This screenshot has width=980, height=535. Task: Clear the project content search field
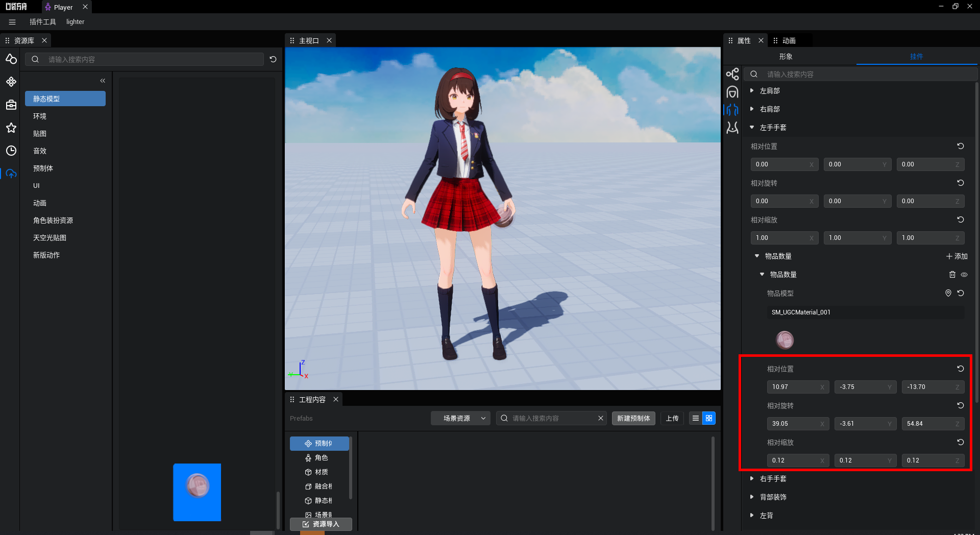[601, 418]
